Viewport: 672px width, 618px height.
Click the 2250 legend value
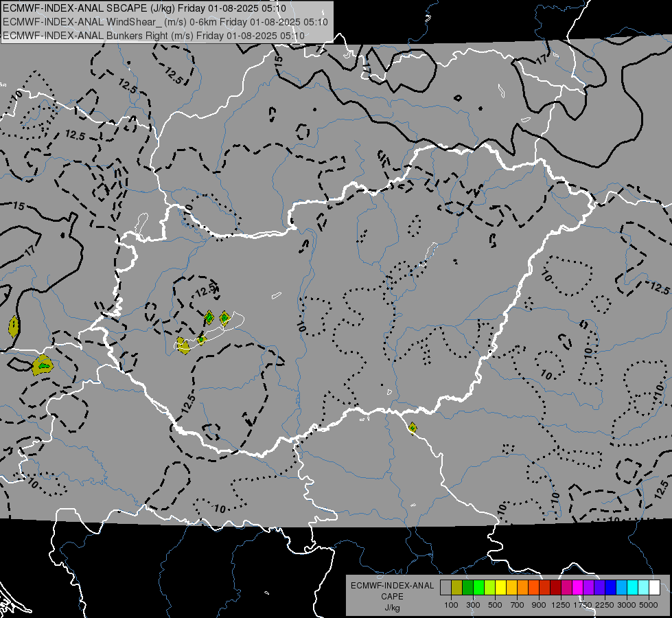point(605,605)
